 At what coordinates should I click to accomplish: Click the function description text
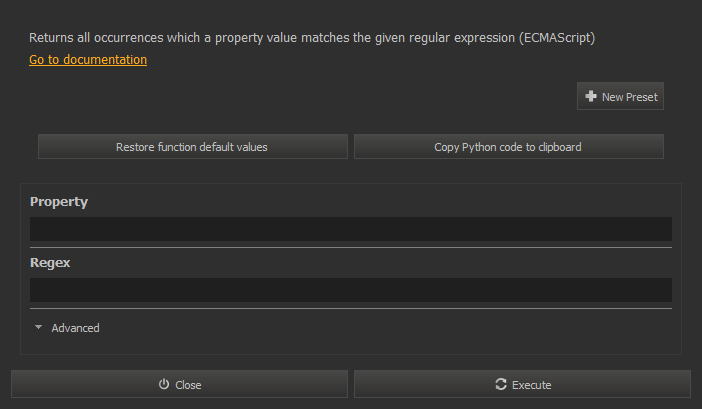click(x=312, y=38)
